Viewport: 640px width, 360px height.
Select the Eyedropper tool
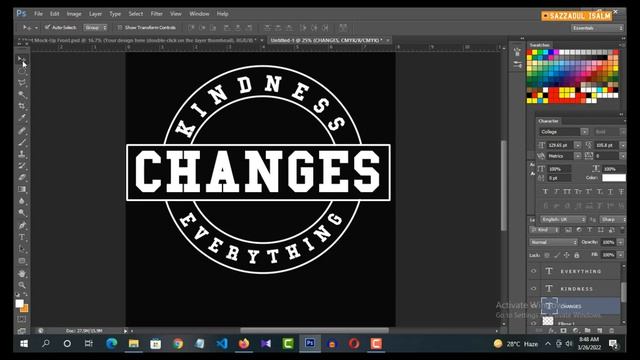[22, 118]
